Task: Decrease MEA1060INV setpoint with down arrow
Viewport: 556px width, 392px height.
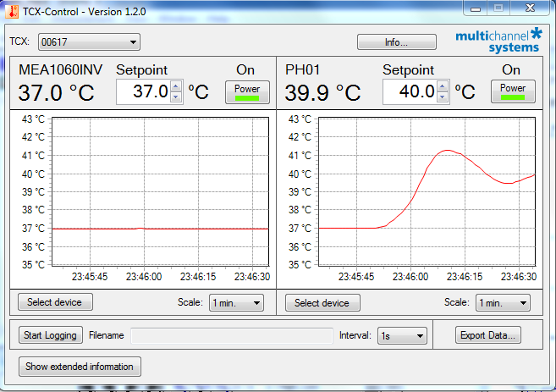Action: 176,97
